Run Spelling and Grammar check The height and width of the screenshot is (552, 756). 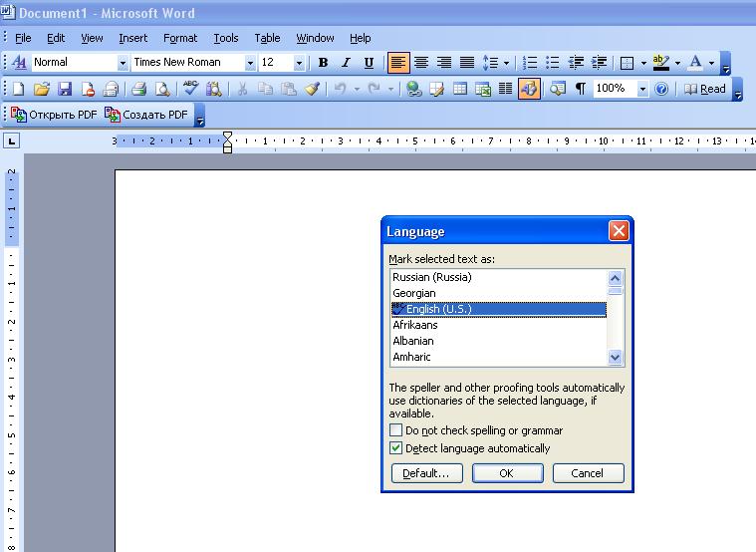coord(190,89)
